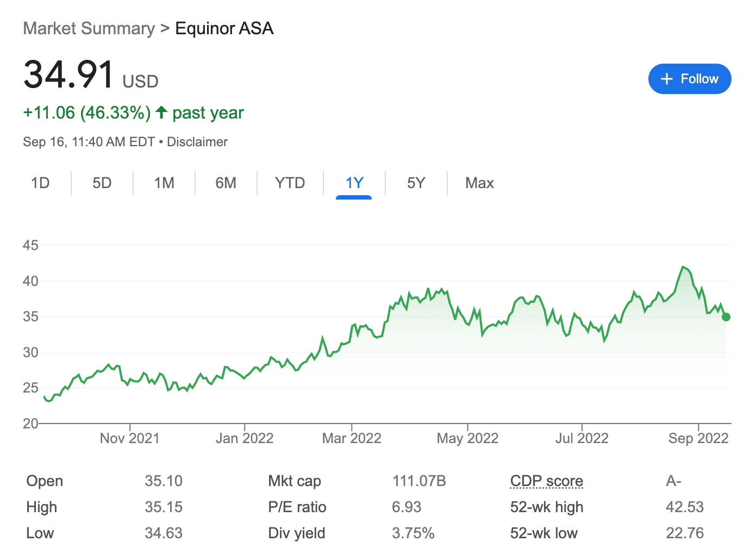Screen dimensions: 750x560
Task: Click the CDP score label
Action: pyautogui.click(x=546, y=481)
